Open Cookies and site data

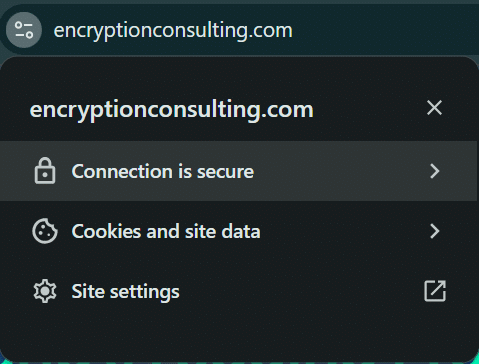click(x=238, y=231)
